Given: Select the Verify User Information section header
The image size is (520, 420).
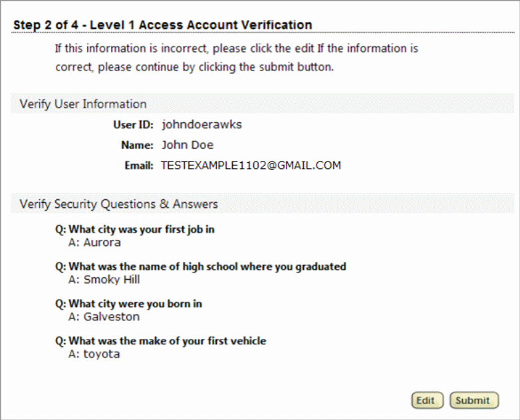Looking at the screenshot, I should point(83,104).
